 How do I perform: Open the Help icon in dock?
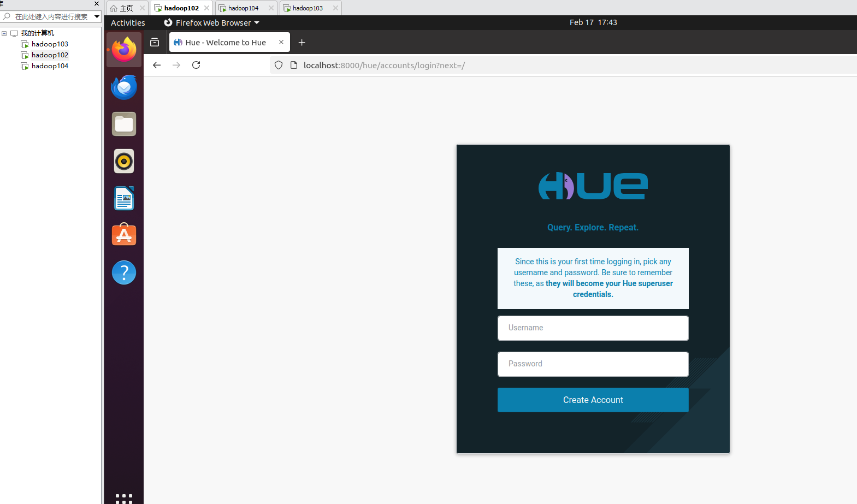(x=124, y=272)
